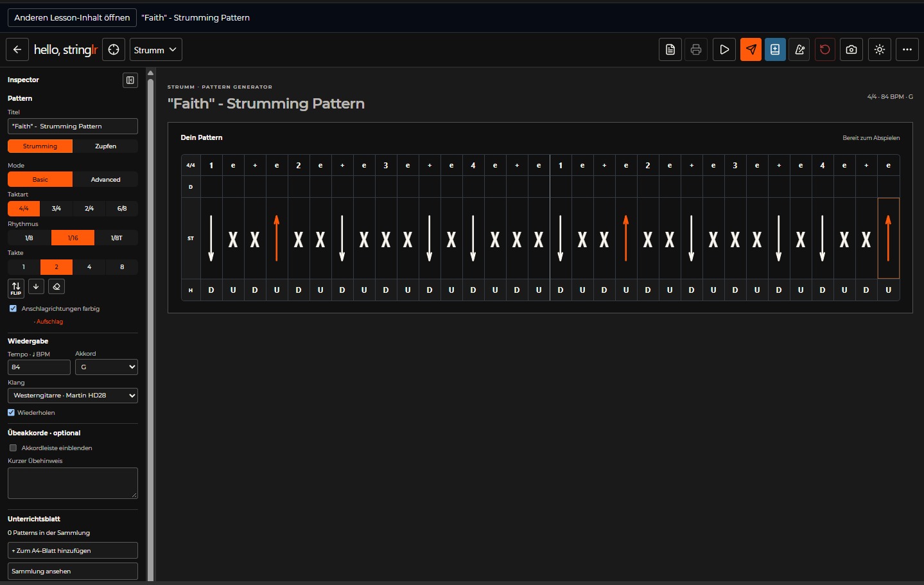Image resolution: width=924 pixels, height=585 pixels.
Task: Click the Titel input field
Action: tap(73, 126)
